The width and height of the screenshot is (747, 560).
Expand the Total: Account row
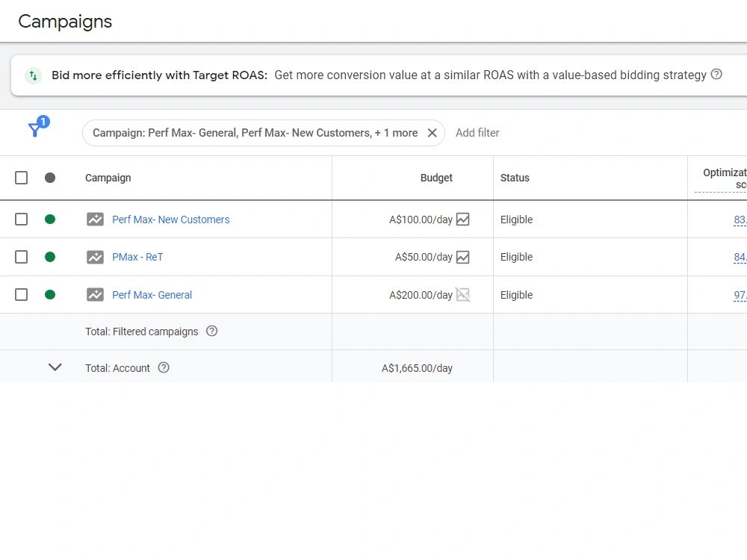[55, 367]
